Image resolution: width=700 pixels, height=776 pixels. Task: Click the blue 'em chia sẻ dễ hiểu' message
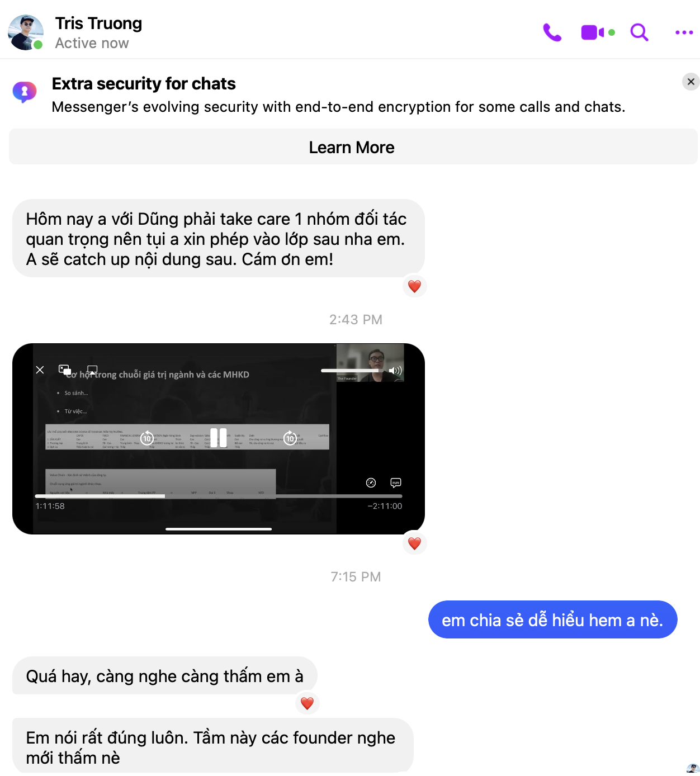[552, 619]
